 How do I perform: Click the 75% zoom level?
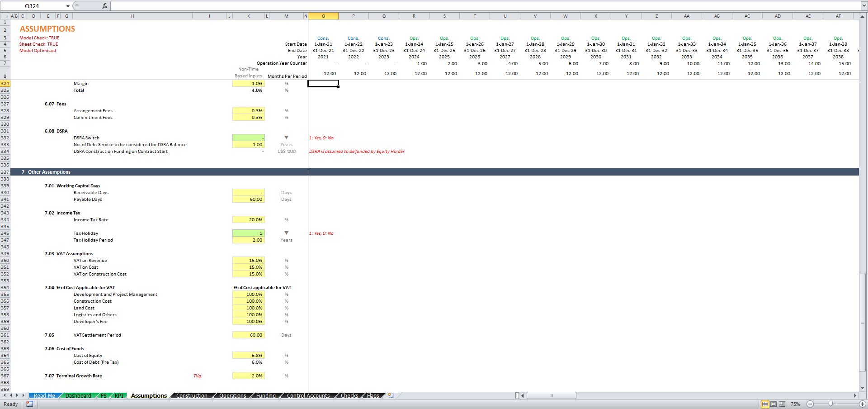click(x=796, y=404)
